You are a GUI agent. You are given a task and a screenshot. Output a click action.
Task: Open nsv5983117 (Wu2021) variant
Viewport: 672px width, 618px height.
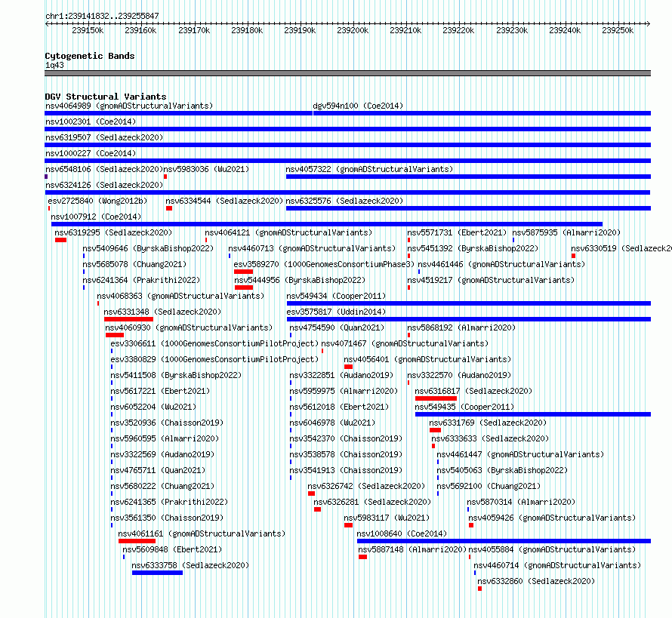click(387, 518)
